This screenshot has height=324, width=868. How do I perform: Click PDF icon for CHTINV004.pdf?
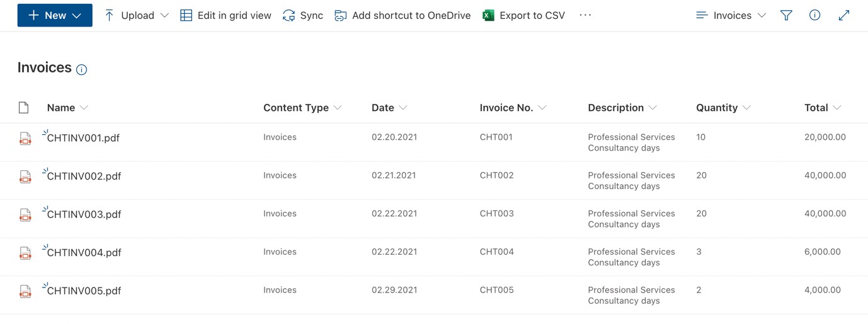tap(25, 253)
